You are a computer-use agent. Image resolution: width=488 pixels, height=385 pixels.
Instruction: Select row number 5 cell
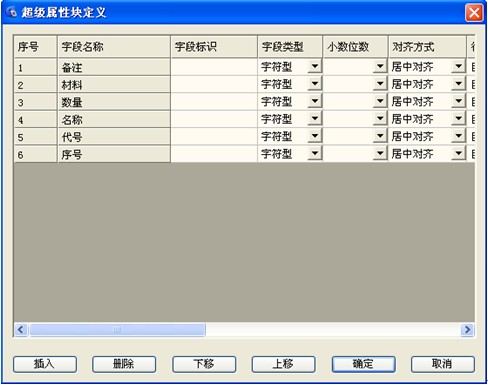tap(36, 136)
